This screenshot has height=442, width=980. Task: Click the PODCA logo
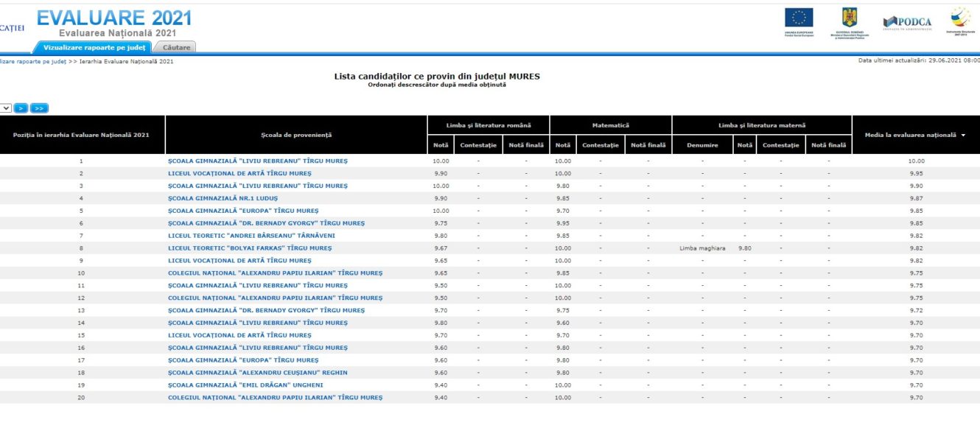click(907, 22)
